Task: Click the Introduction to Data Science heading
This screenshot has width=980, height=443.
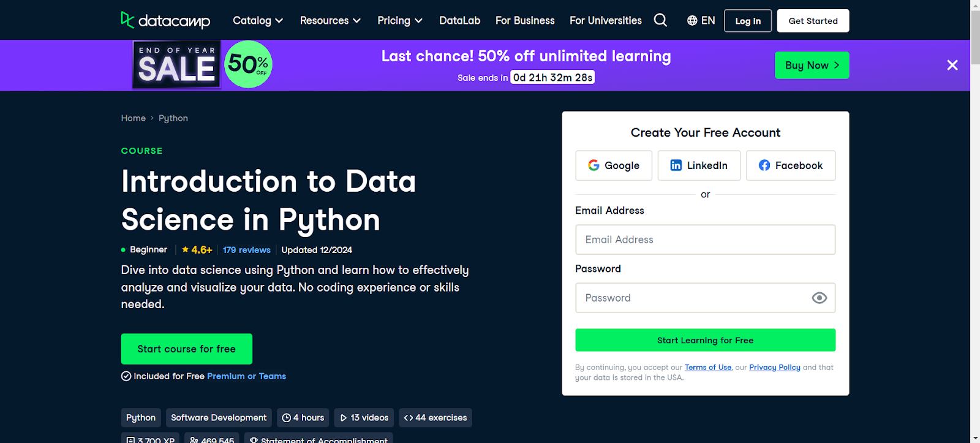Action: click(x=269, y=200)
